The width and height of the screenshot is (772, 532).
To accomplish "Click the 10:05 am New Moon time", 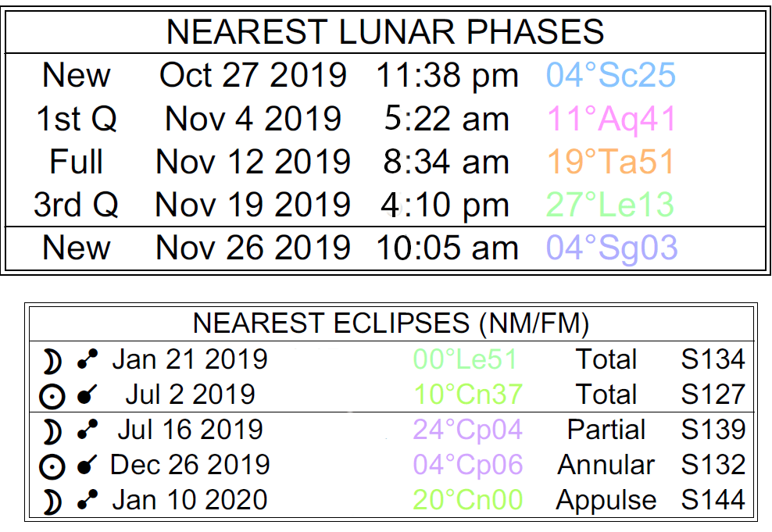I will tap(447, 248).
